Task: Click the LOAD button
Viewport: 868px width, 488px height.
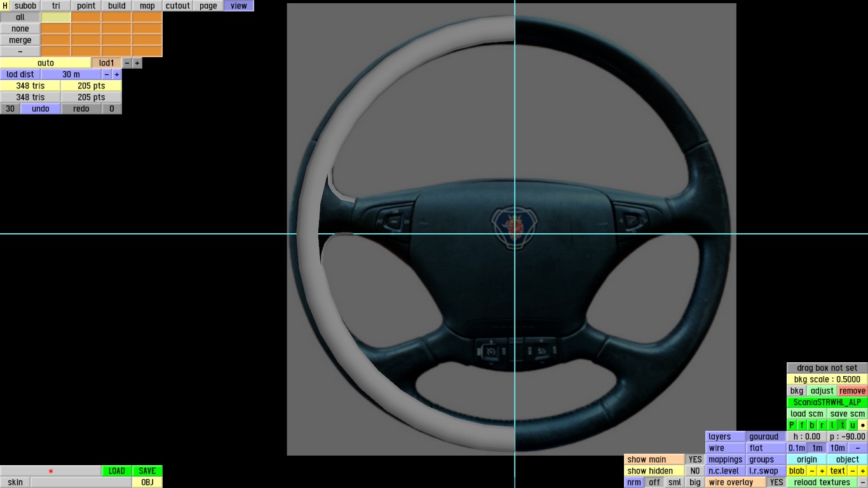Action: 117,471
